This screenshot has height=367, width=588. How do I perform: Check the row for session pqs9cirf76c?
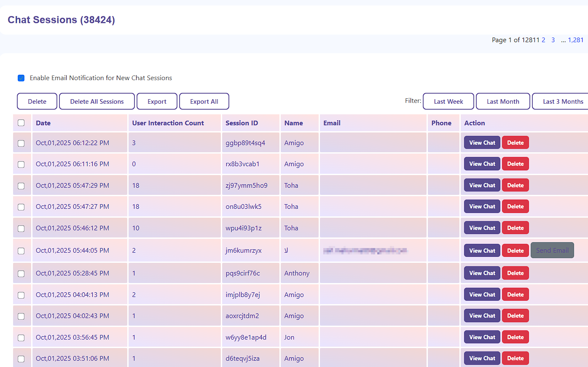coord(21,274)
